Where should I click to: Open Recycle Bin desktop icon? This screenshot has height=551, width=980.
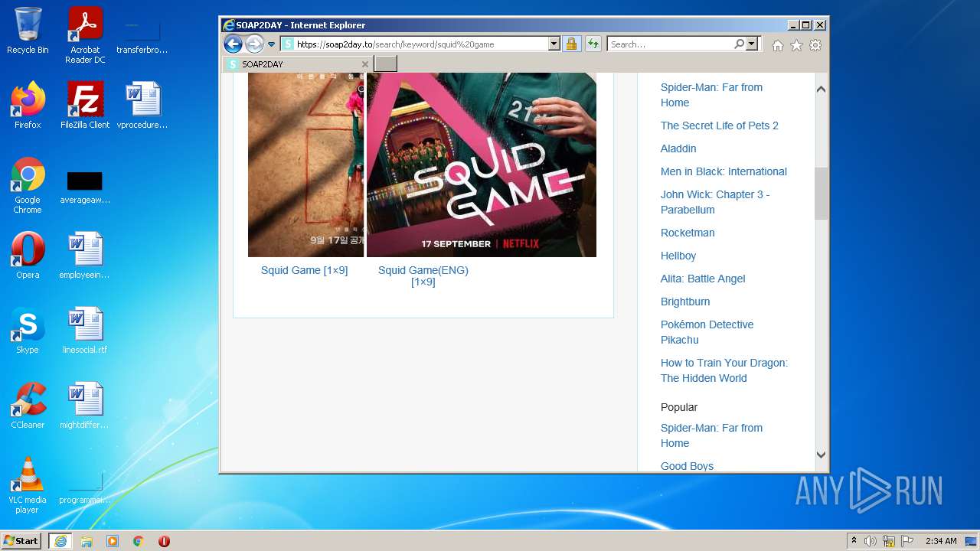point(28,31)
